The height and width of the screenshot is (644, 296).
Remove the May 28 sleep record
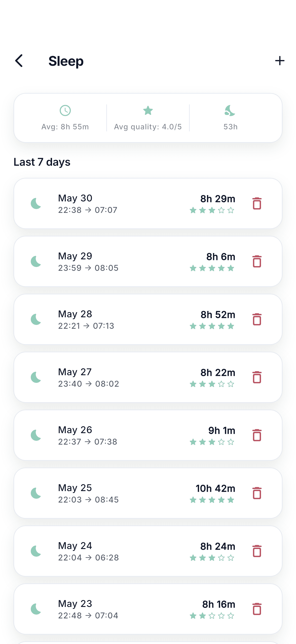point(257,320)
